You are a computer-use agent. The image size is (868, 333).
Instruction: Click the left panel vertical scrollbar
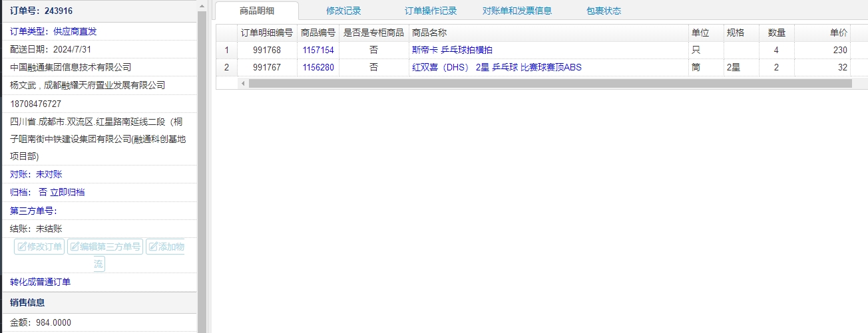pos(202,171)
